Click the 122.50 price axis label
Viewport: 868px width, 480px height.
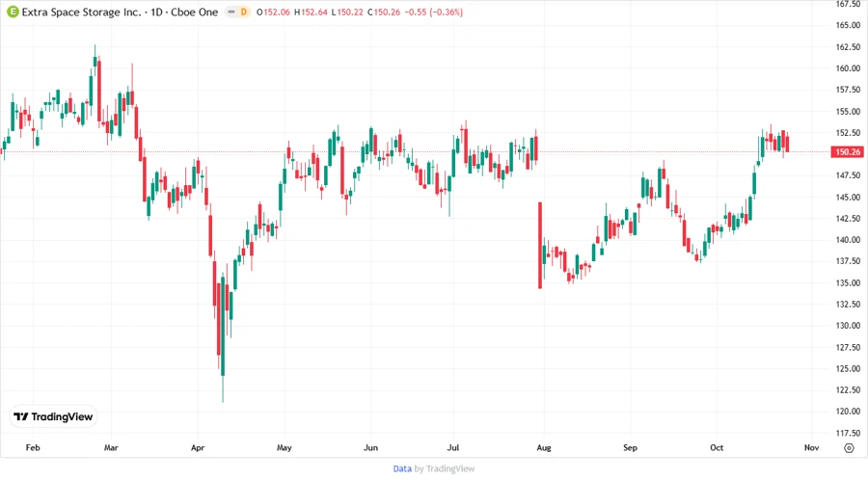click(x=848, y=389)
